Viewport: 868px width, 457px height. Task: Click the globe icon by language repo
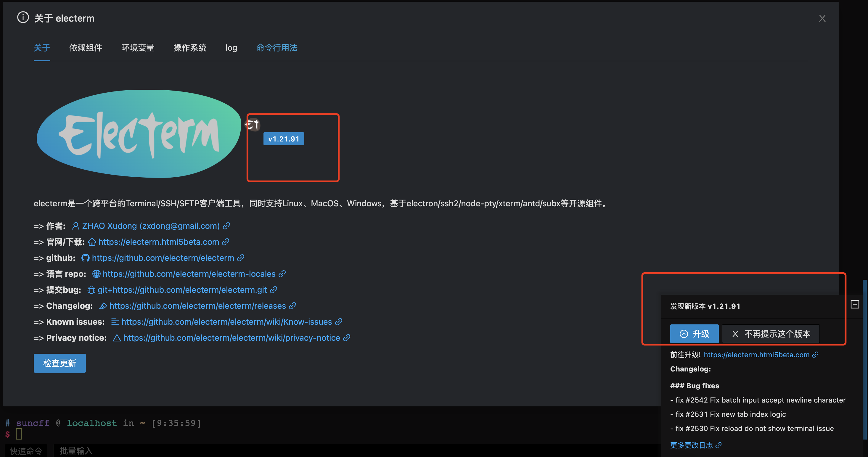97,274
